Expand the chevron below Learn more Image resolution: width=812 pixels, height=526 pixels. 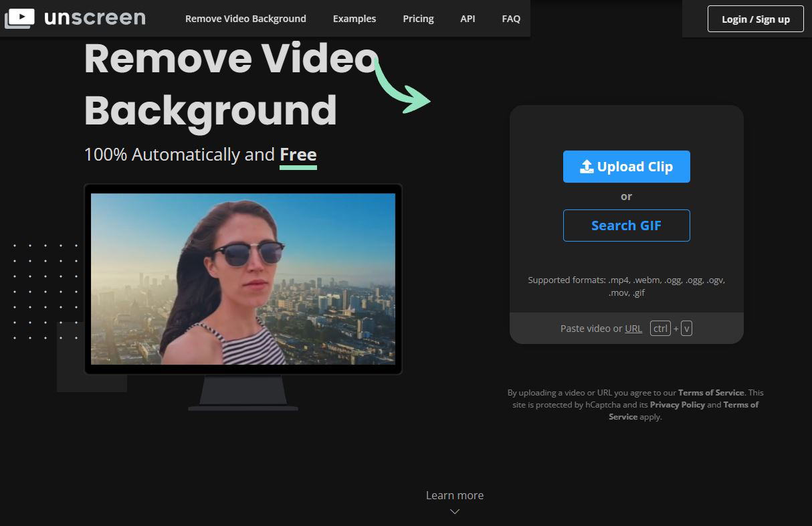click(455, 511)
